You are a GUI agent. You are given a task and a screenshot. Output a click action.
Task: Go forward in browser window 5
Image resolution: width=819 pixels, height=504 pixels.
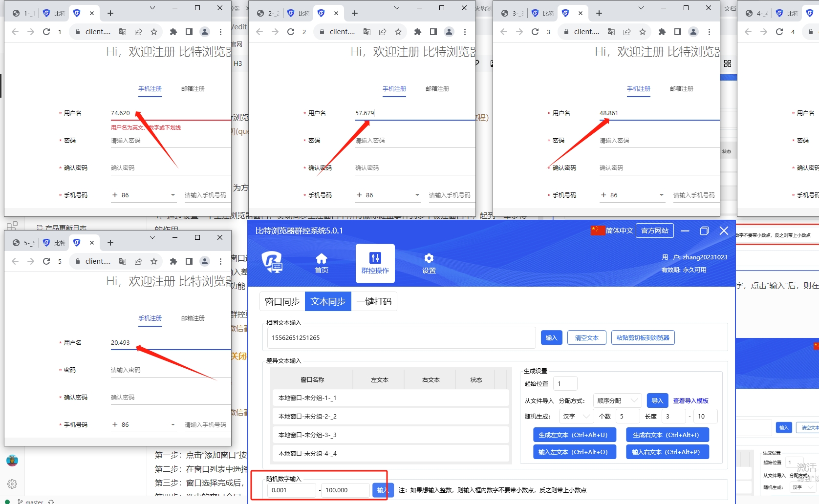click(x=31, y=261)
